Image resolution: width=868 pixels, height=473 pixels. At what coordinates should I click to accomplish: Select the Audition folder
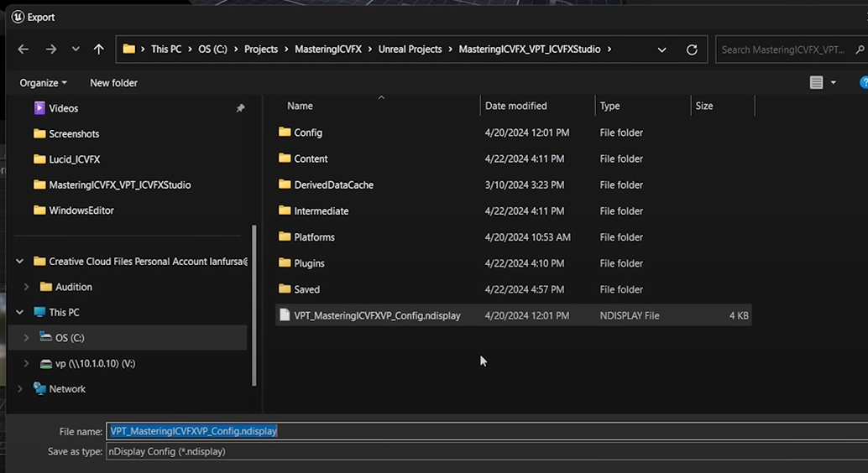(x=73, y=287)
